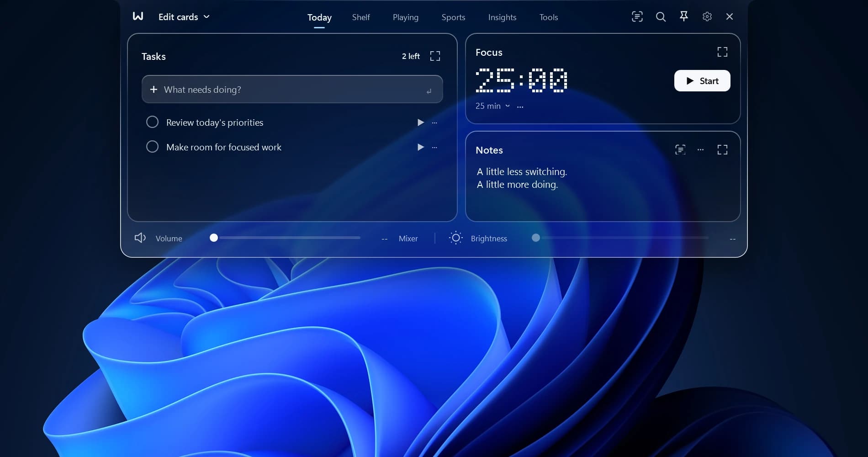Image resolution: width=868 pixels, height=457 pixels.
Task: Click the Notes capture text icon
Action: coord(680,150)
